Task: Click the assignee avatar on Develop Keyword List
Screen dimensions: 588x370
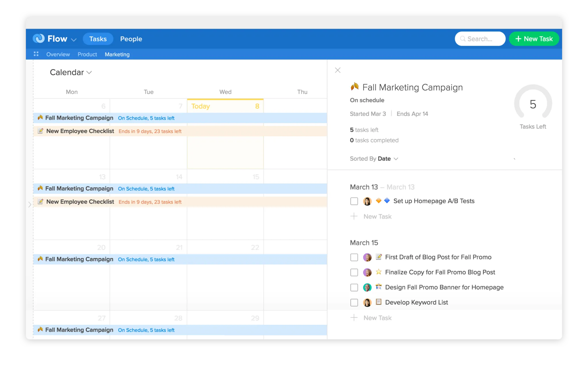Action: tap(367, 302)
